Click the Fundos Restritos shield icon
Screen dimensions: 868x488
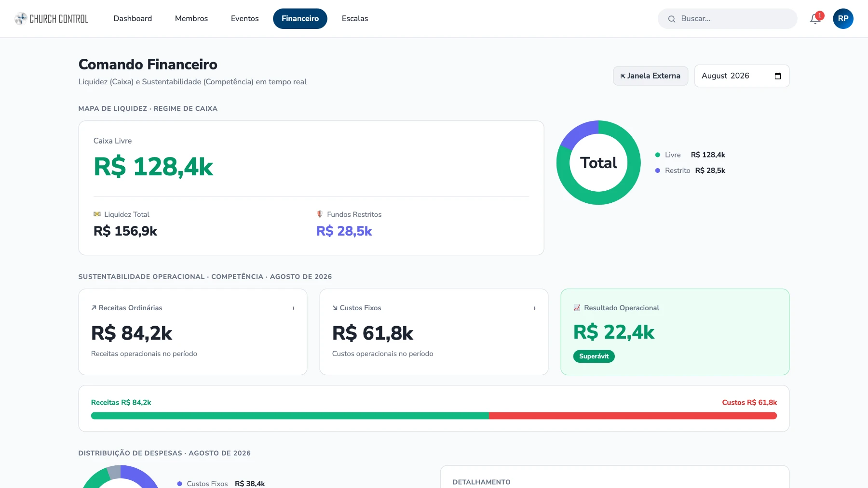pyautogui.click(x=320, y=214)
